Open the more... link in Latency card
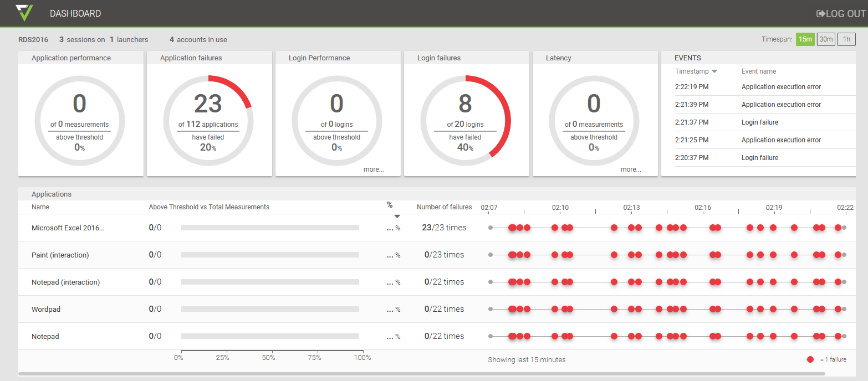Screen dimensions: 868x381 [631, 169]
